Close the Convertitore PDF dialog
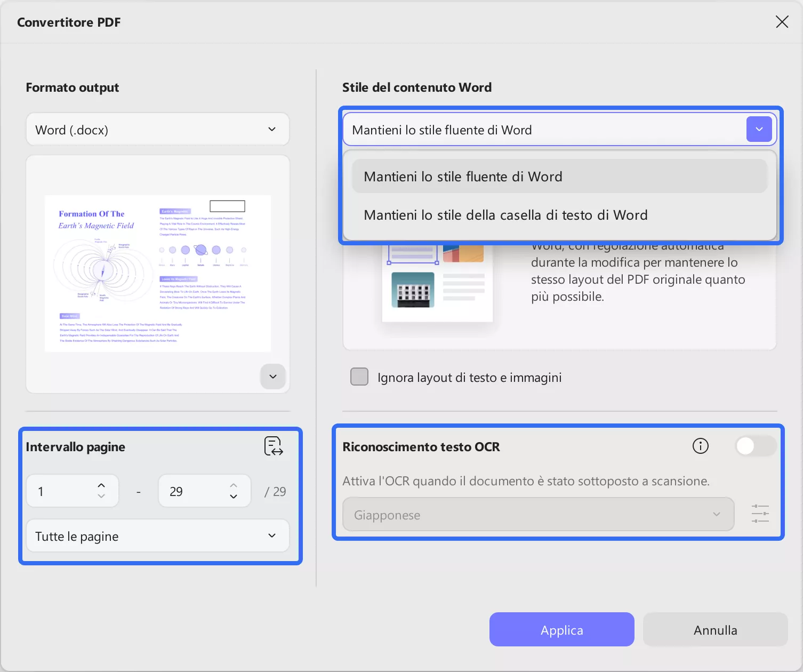 point(781,22)
